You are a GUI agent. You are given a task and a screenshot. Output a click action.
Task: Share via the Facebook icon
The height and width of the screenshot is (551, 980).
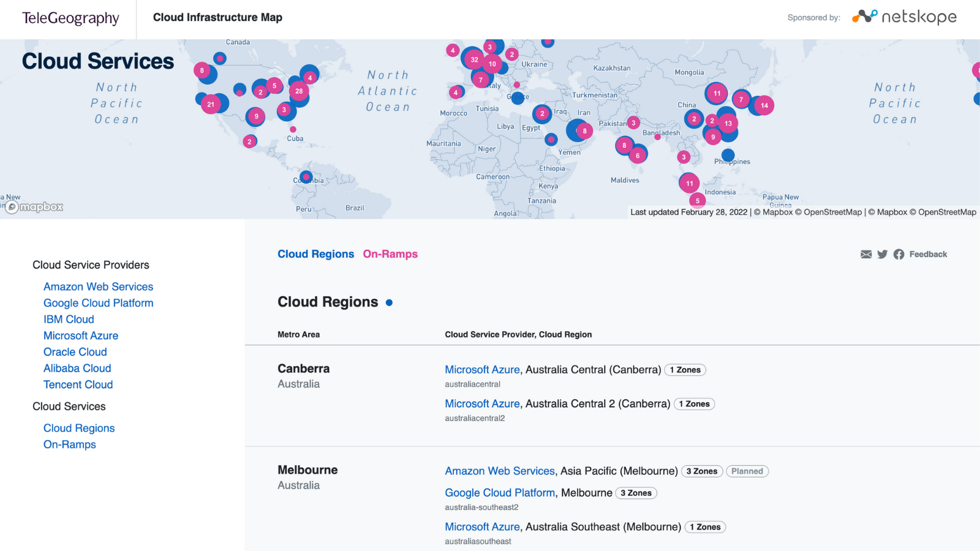(899, 255)
